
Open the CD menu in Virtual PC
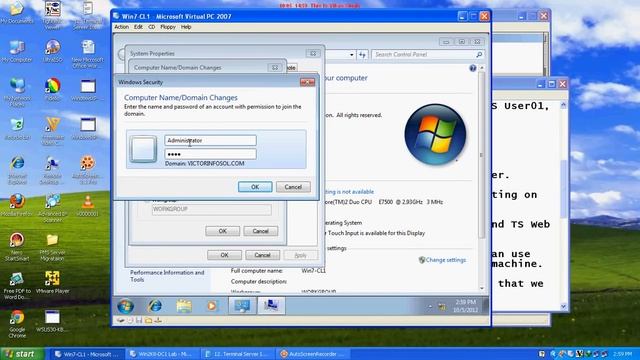point(151,27)
